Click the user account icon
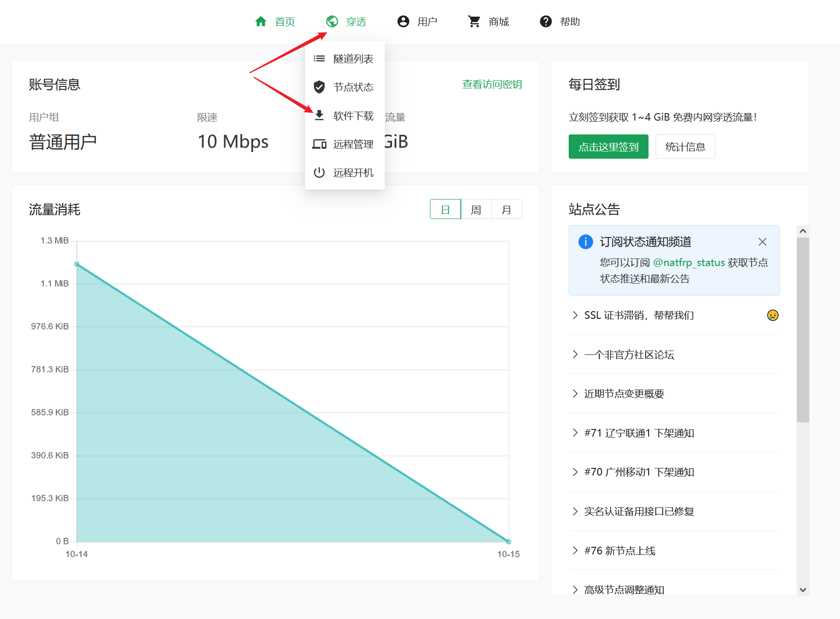This screenshot has height=619, width=840. [x=403, y=21]
